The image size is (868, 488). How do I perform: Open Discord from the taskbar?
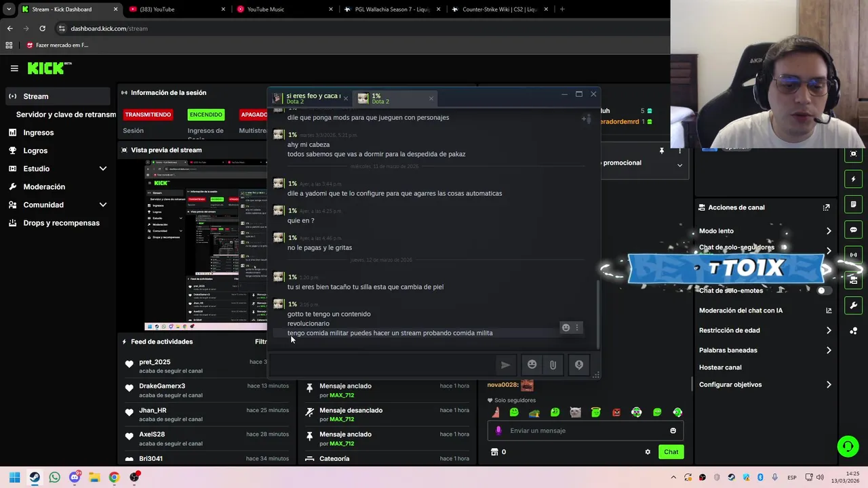click(x=75, y=477)
